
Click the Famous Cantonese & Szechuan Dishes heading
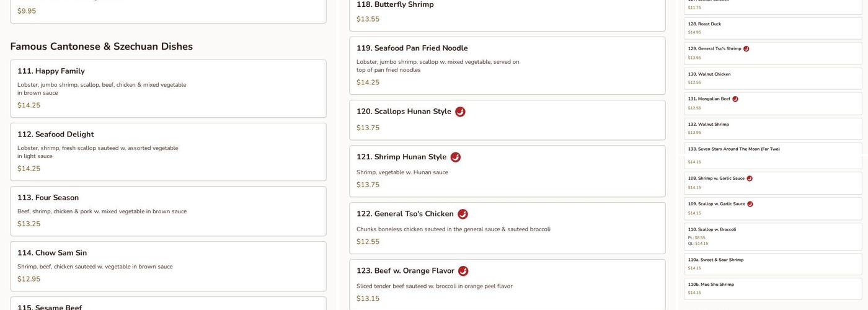click(102, 46)
